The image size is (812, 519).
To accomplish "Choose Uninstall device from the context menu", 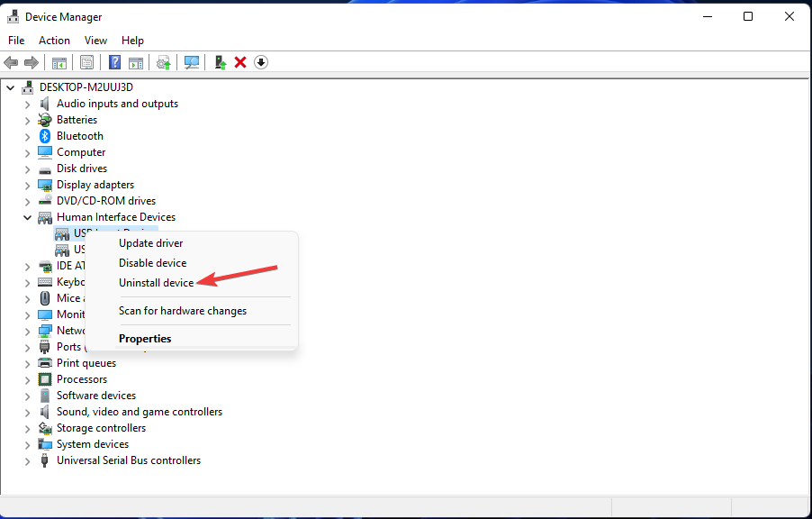I will coord(156,281).
